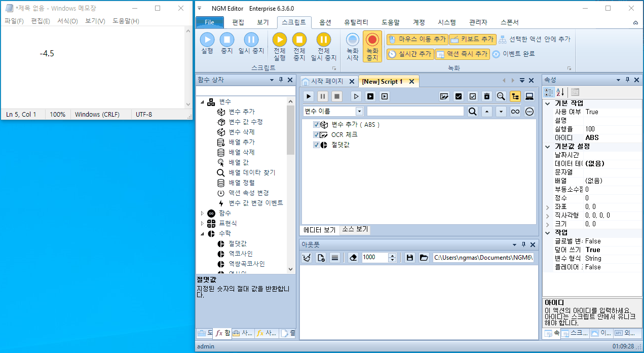Click the infinity loop icon
This screenshot has height=353, width=644.
pyautogui.click(x=515, y=112)
